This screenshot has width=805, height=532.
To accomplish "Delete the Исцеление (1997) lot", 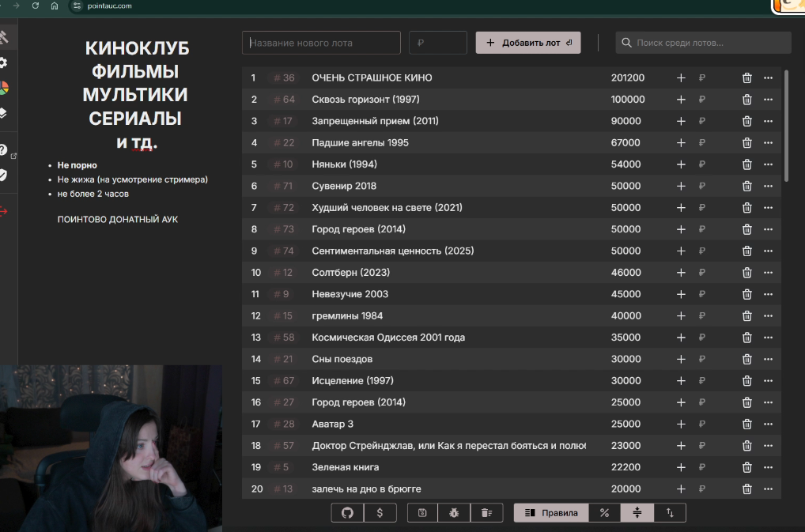I will tap(747, 381).
